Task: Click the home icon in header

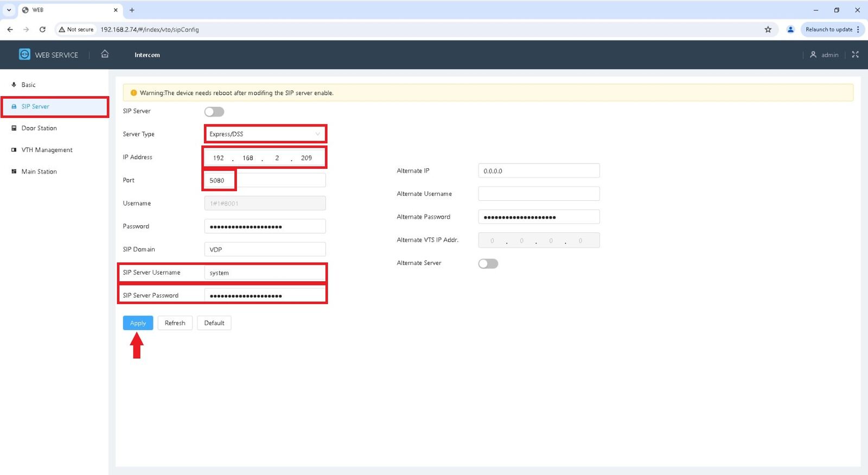Action: [105, 54]
